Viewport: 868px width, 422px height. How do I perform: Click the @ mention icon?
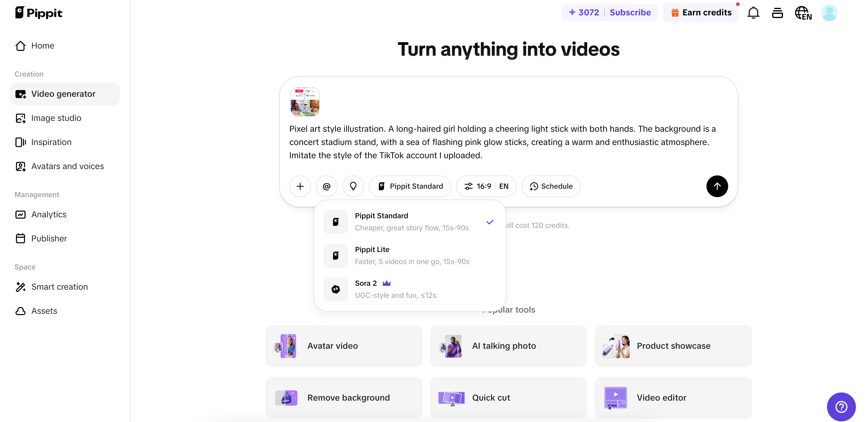[x=326, y=186]
